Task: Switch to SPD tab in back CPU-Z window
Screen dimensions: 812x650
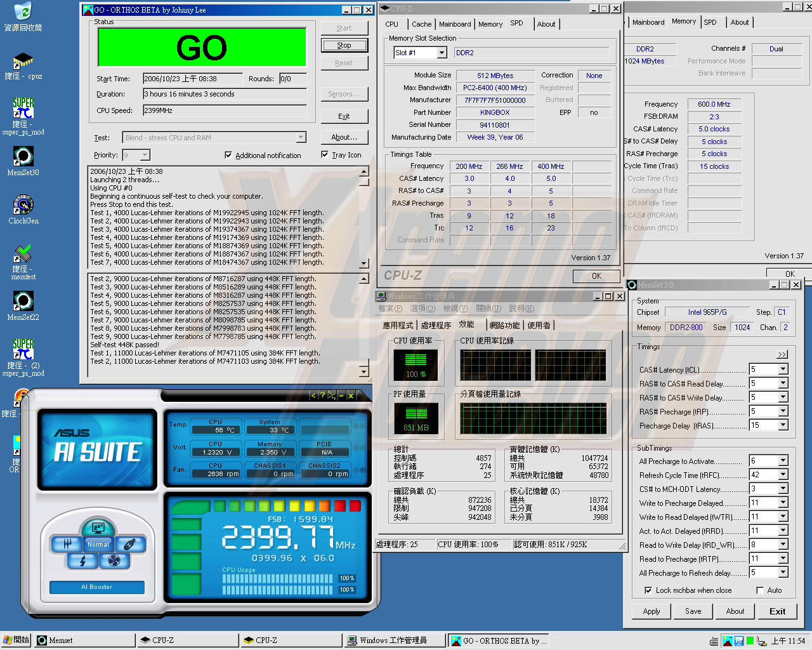Action: (710, 22)
